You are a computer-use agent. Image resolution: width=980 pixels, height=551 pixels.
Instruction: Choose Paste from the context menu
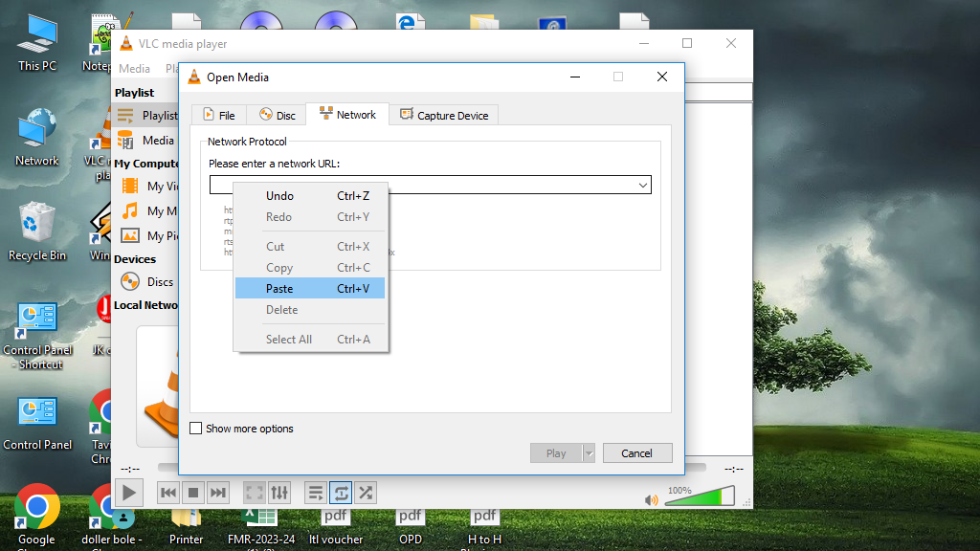click(310, 289)
